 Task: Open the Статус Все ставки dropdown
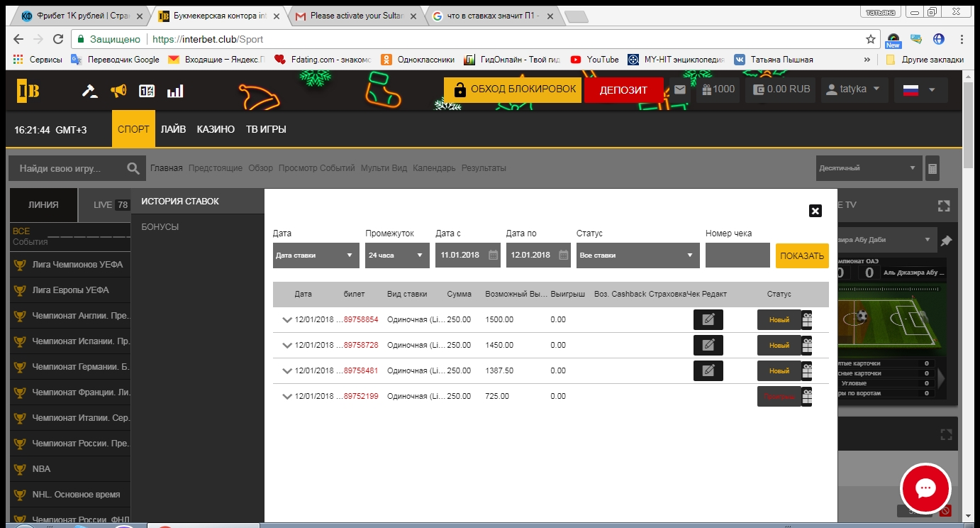[x=637, y=255]
